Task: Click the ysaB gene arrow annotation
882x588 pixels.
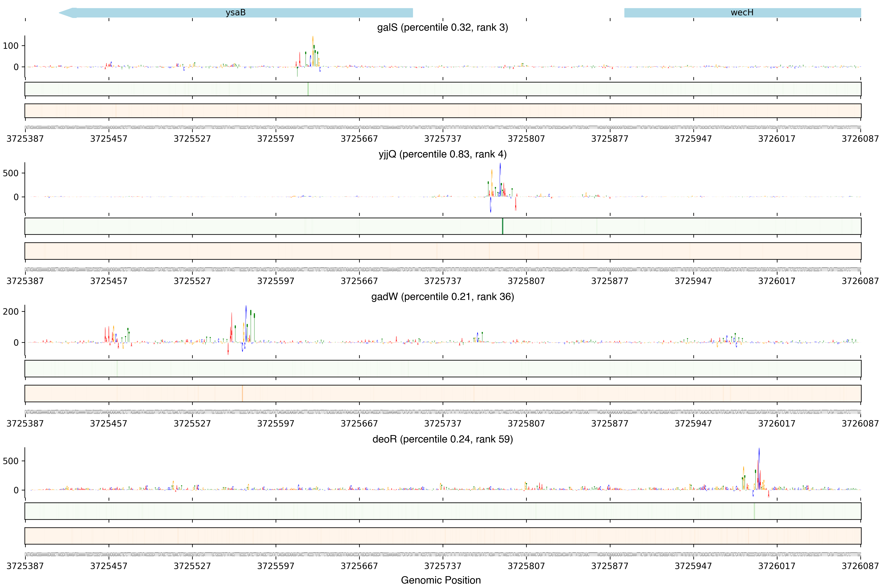Action: [235, 13]
